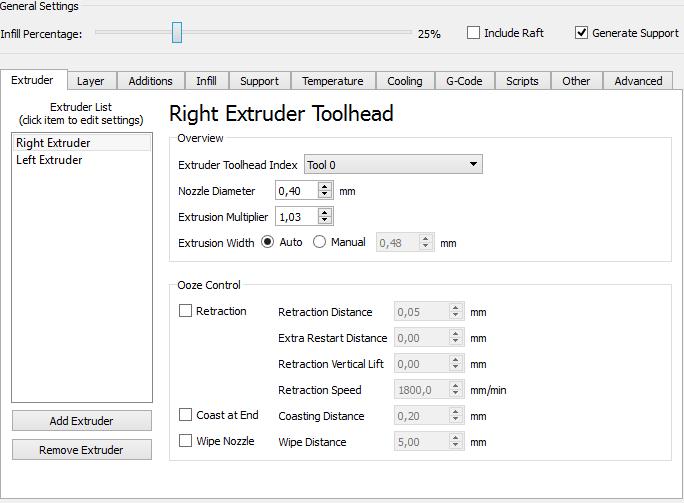Increase Nozzle Diameter with up arrow

(x=324, y=186)
